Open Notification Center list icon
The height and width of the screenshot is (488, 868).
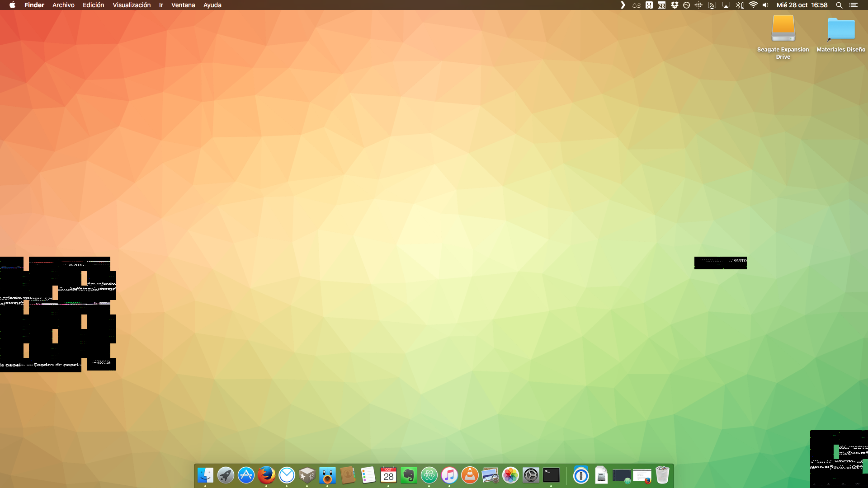(853, 5)
